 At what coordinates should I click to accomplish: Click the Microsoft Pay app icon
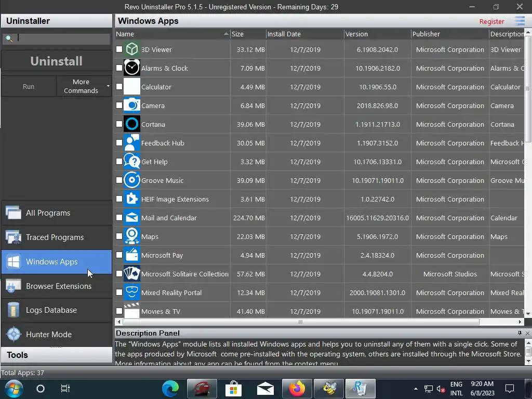point(131,255)
